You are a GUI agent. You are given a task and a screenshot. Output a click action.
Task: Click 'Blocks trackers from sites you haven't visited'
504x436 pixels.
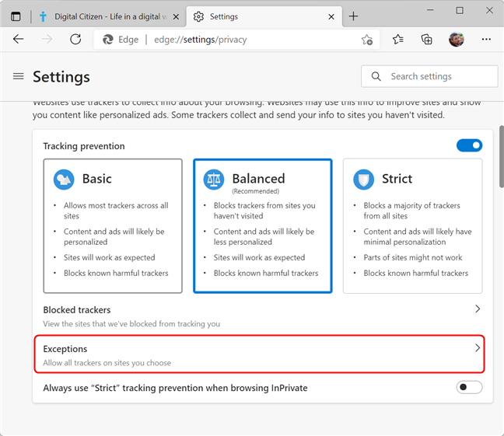264,211
